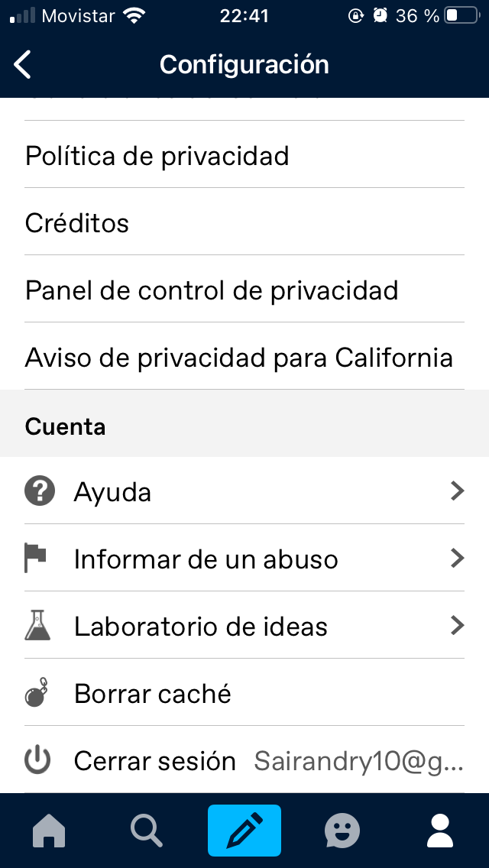Tap the pencil compose button
This screenshot has width=489, height=868.
point(244,830)
